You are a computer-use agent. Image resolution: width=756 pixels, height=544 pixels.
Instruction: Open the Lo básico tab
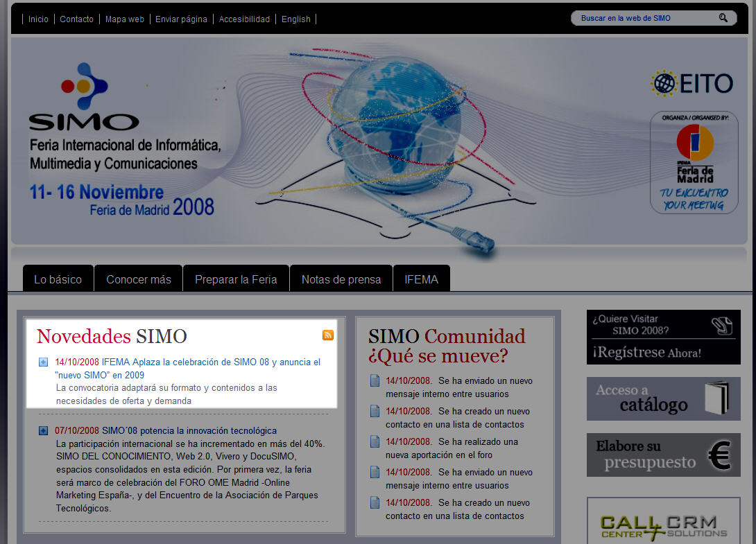(58, 279)
